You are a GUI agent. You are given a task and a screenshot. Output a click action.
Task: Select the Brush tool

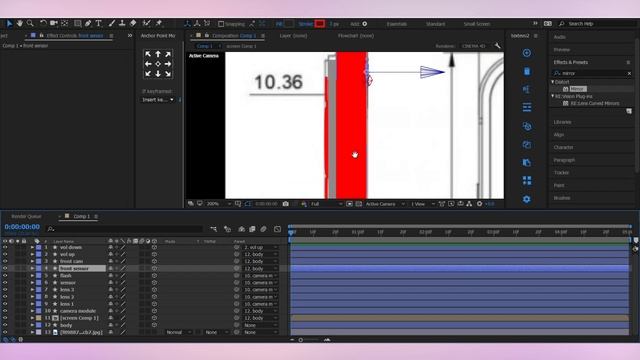(x=111, y=24)
